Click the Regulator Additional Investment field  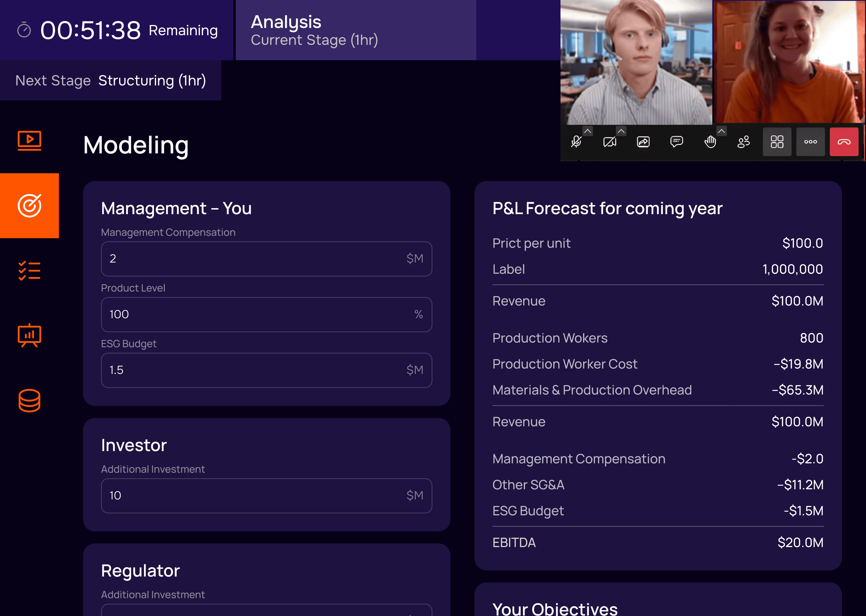(x=266, y=610)
